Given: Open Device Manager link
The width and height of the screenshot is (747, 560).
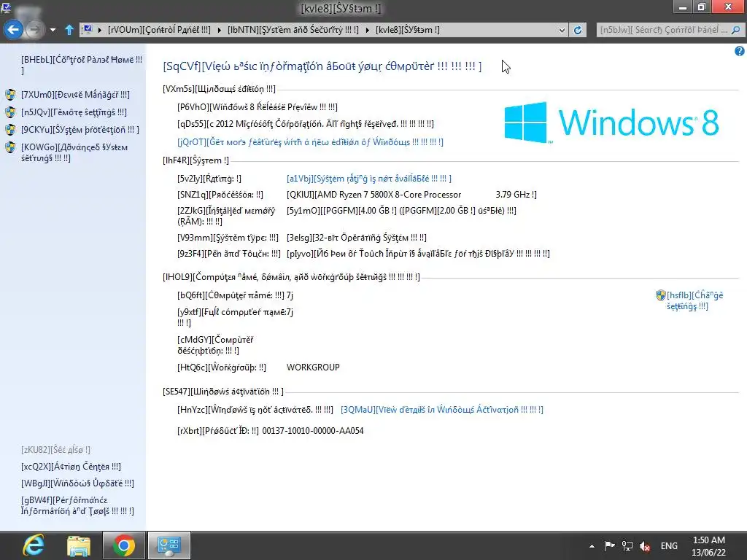Looking at the screenshot, I should pyautogui.click(x=75, y=95).
